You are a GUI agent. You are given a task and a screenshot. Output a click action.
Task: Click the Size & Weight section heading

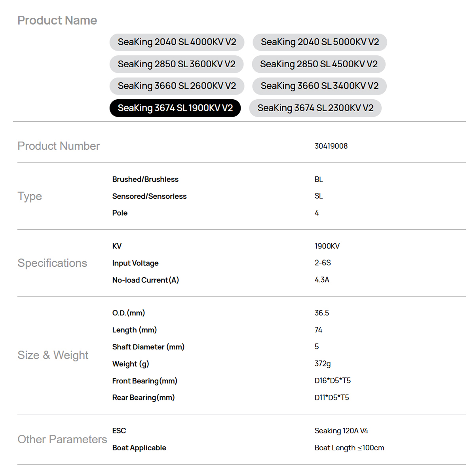pyautogui.click(x=53, y=355)
